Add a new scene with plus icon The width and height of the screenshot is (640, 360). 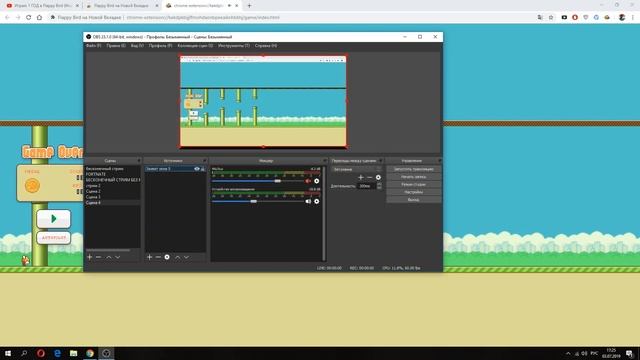(90, 257)
